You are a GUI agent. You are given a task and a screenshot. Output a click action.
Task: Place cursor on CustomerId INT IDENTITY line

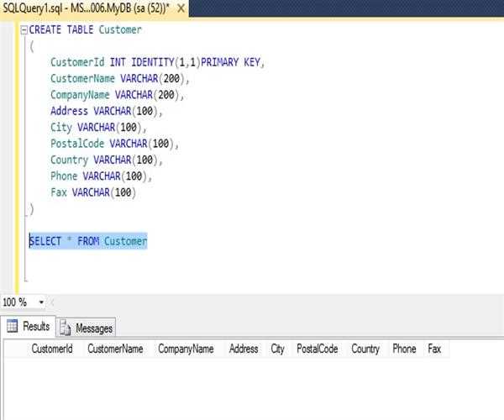(x=157, y=62)
